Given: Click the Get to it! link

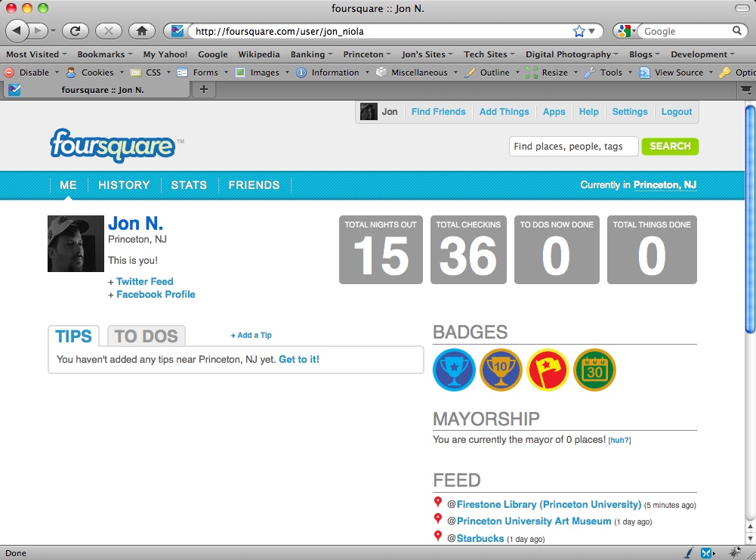Looking at the screenshot, I should click(x=299, y=359).
